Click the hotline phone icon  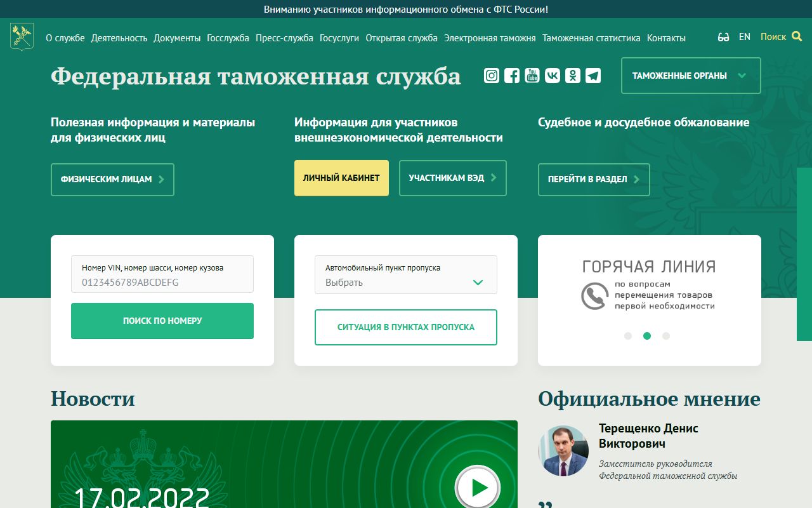pyautogui.click(x=594, y=296)
